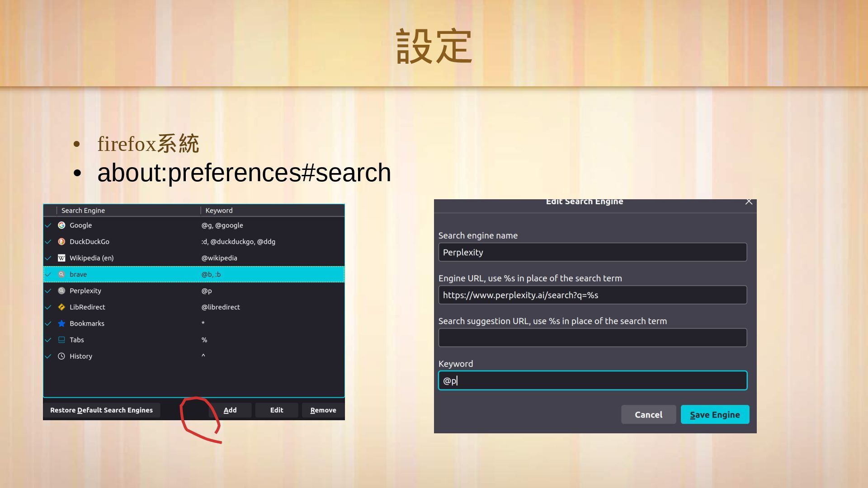868x488 pixels.
Task: Select the Perplexity row name
Action: pyautogui.click(x=85, y=291)
